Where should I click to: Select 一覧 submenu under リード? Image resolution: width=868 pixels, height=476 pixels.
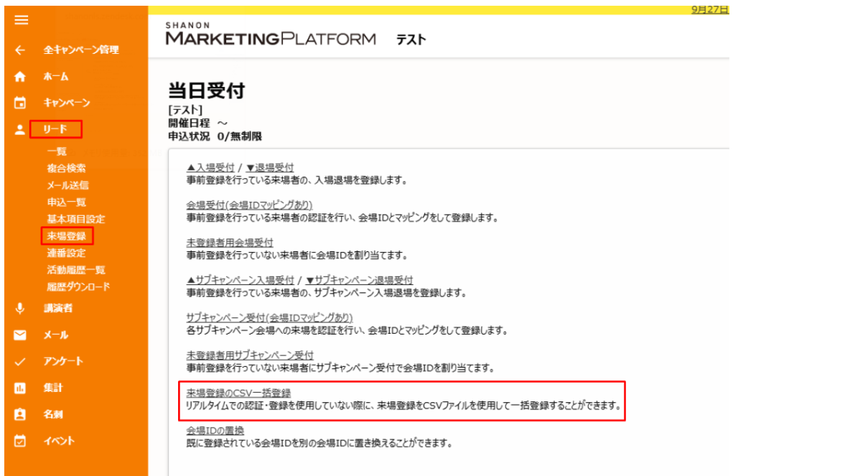57,151
